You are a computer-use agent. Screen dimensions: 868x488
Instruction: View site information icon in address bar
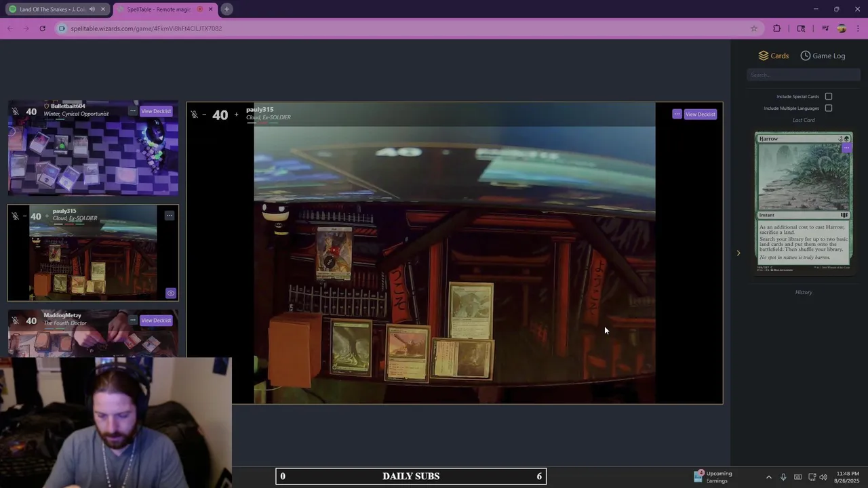(x=62, y=28)
